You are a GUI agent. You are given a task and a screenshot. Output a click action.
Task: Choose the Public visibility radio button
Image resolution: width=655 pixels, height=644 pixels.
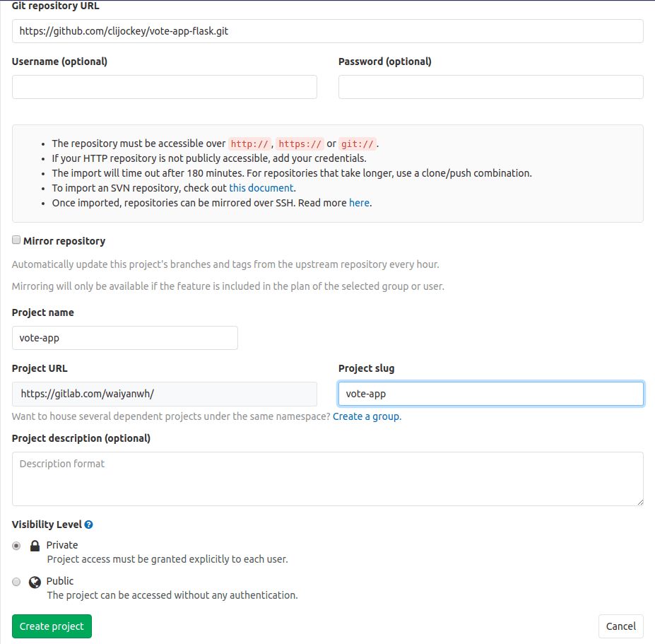click(16, 581)
